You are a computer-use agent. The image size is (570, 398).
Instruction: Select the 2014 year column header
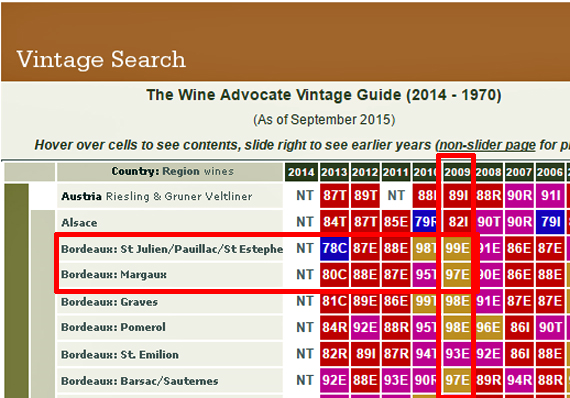tap(301, 172)
